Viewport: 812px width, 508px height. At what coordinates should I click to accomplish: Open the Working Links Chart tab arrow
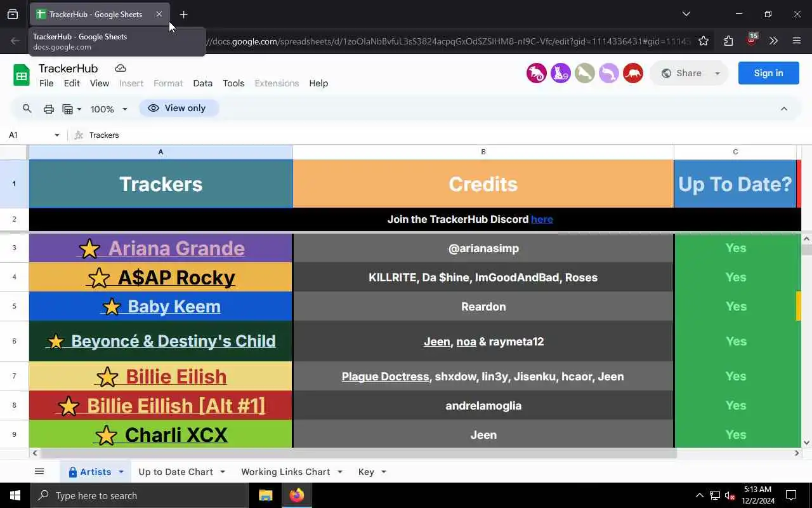339,472
